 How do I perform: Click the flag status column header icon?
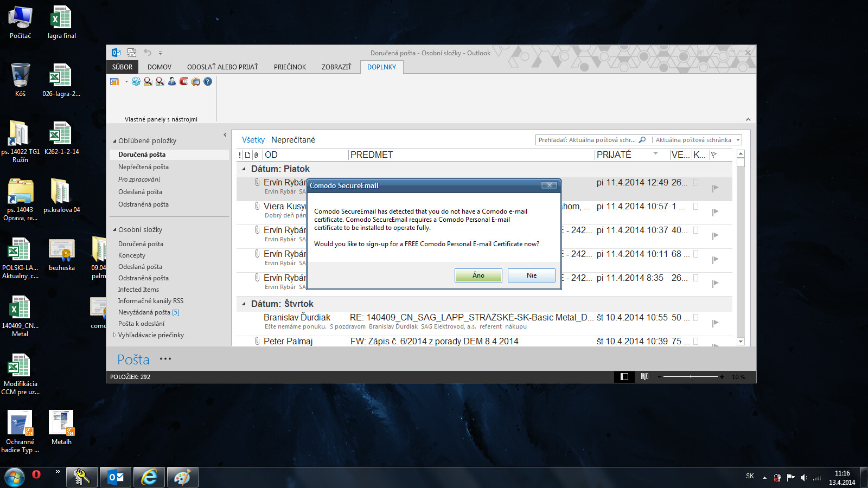714,155
